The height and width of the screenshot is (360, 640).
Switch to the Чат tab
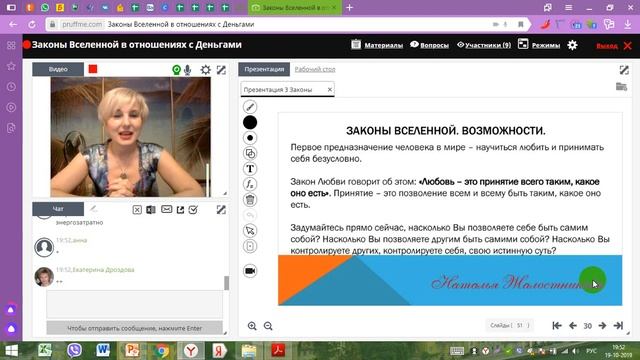[x=58, y=209]
